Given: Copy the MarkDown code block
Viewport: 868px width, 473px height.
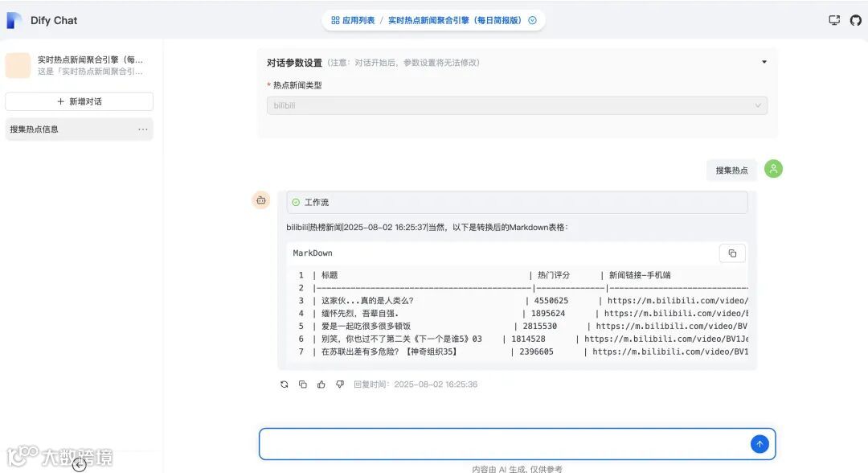Looking at the screenshot, I should (732, 253).
